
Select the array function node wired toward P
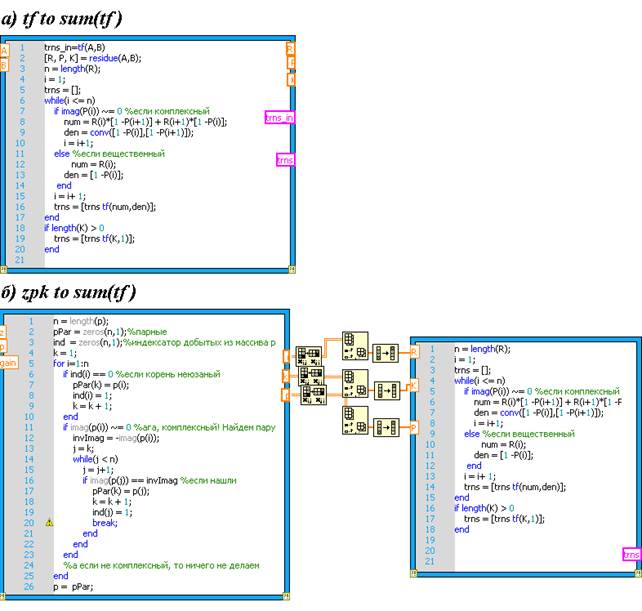pos(355,420)
